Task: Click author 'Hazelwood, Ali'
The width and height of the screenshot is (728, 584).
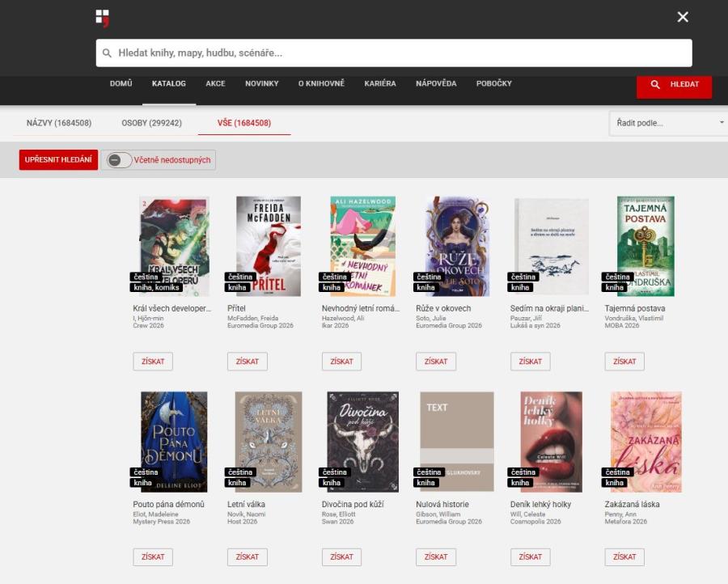Action: coord(343,319)
